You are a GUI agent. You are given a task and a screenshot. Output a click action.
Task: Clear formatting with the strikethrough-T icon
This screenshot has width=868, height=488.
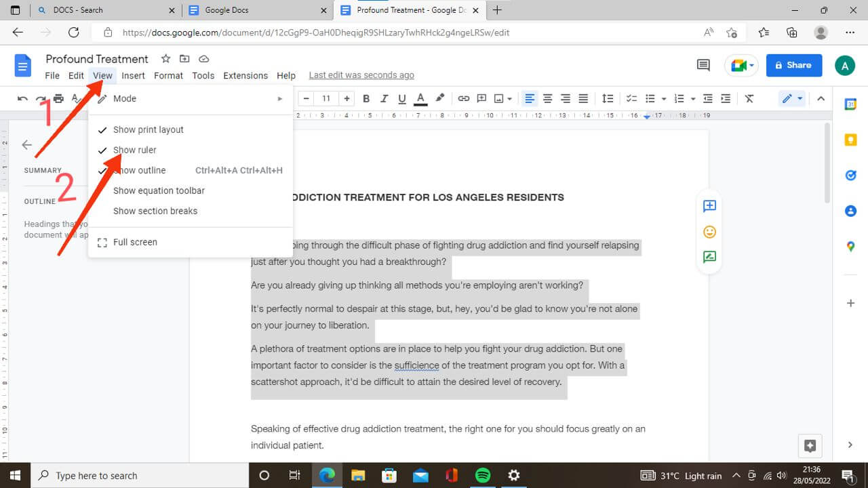point(749,98)
